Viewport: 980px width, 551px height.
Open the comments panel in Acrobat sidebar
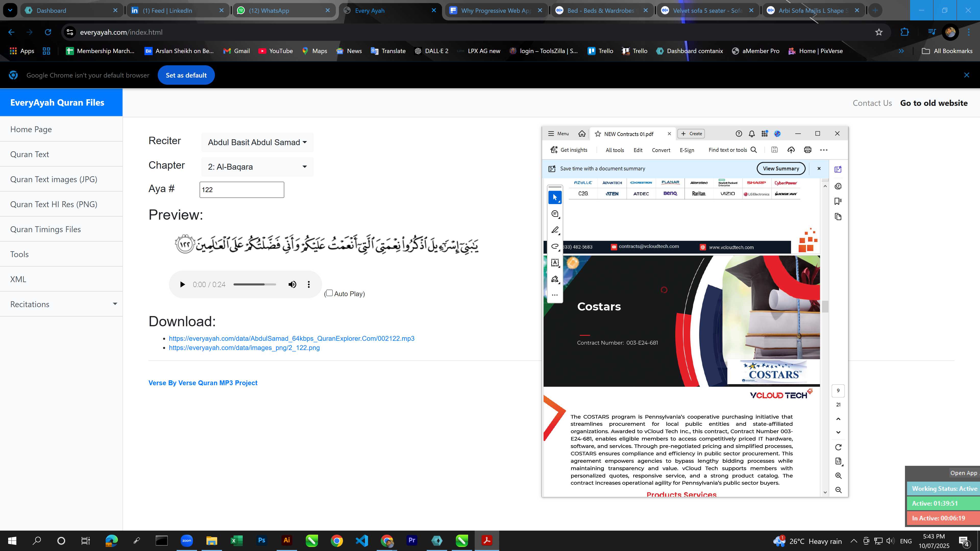click(x=838, y=186)
